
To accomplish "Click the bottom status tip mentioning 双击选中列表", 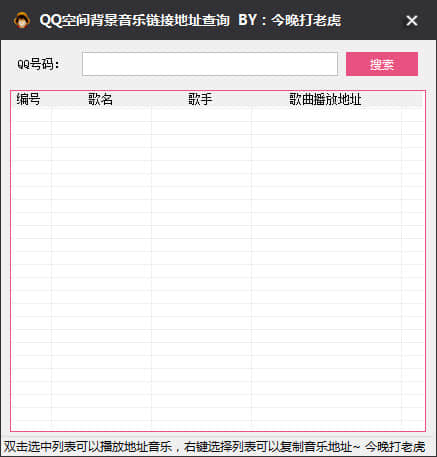I will [x=215, y=447].
